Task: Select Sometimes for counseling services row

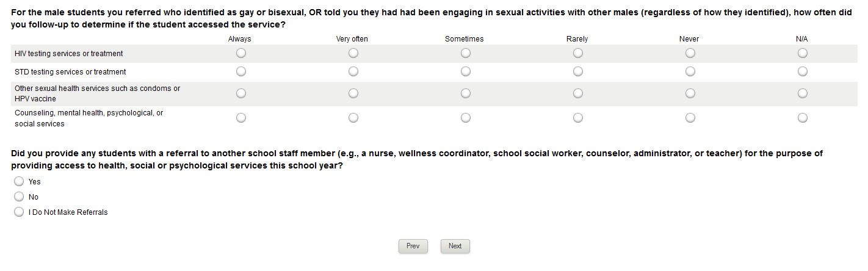Action: click(466, 118)
